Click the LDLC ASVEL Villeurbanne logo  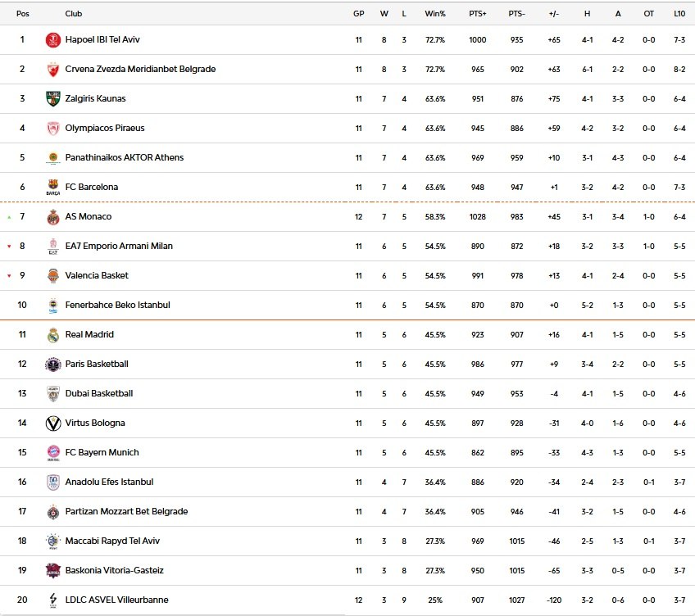(x=53, y=600)
